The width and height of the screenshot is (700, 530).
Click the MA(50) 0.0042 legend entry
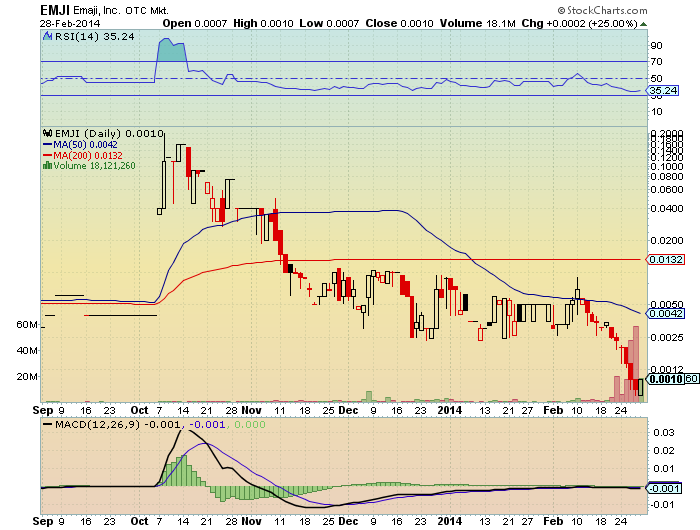(80, 145)
